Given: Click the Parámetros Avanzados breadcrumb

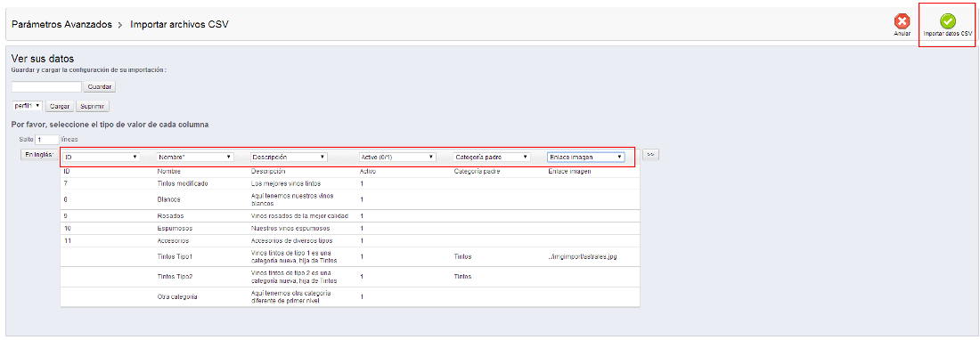Looking at the screenshot, I should [x=61, y=24].
